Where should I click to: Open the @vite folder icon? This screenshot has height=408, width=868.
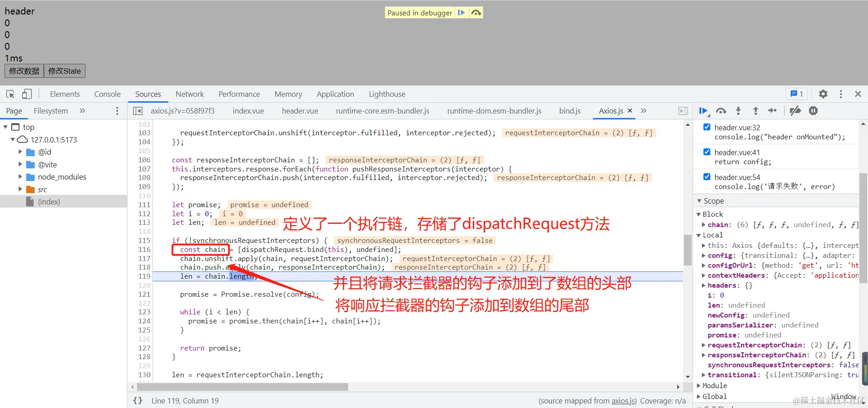31,165
